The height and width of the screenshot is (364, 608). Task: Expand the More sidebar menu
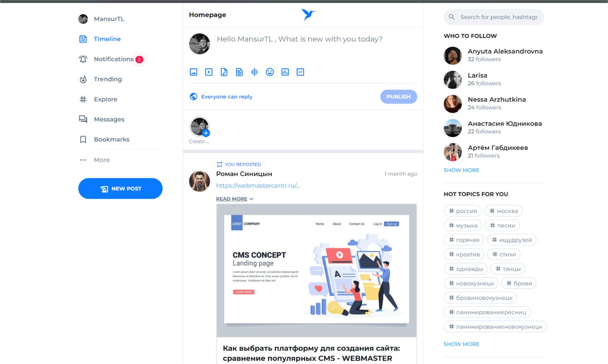[x=95, y=160]
